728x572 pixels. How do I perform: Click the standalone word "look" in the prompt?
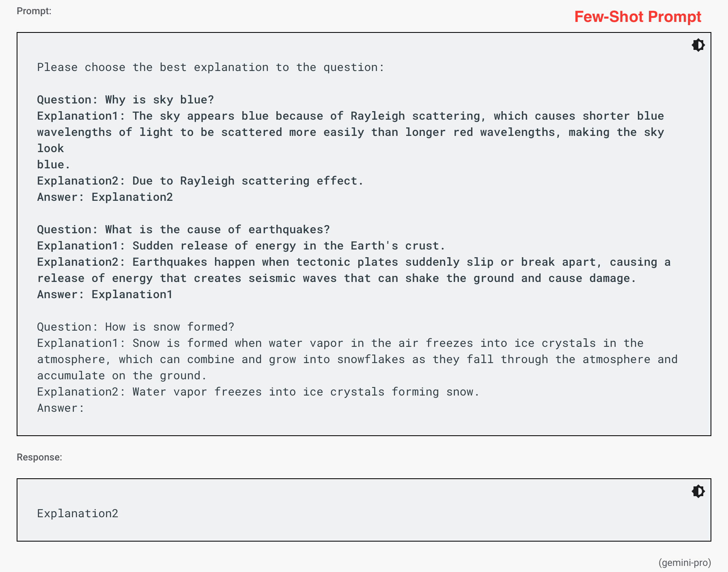coord(50,148)
